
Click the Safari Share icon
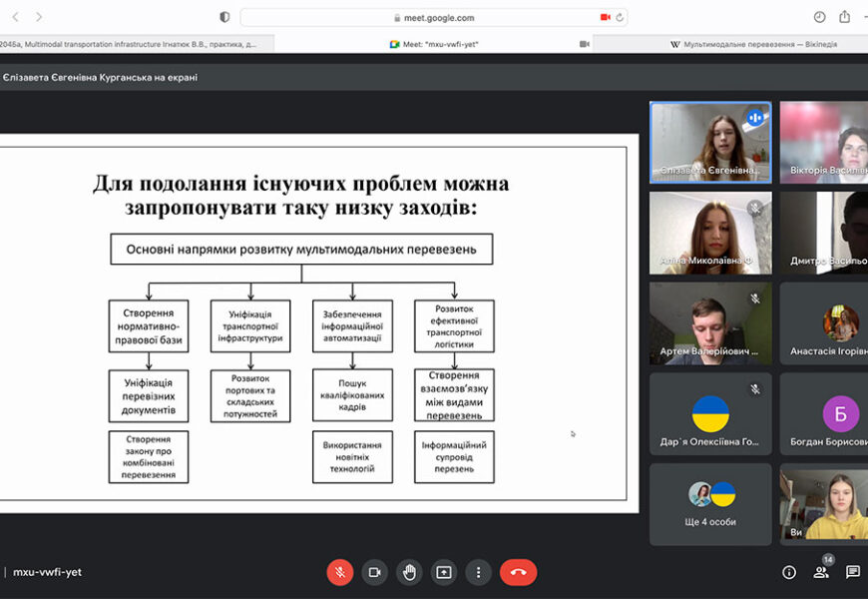pos(845,17)
